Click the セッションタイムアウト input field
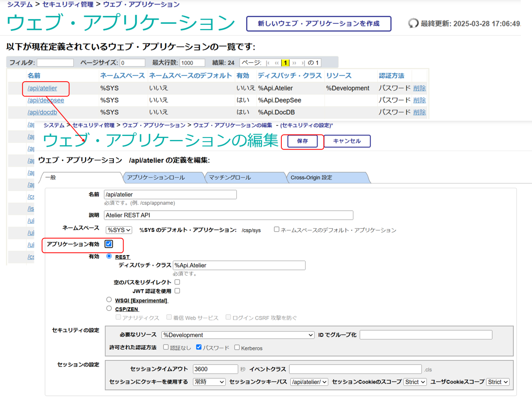This screenshot has width=532, height=412. 215,369
